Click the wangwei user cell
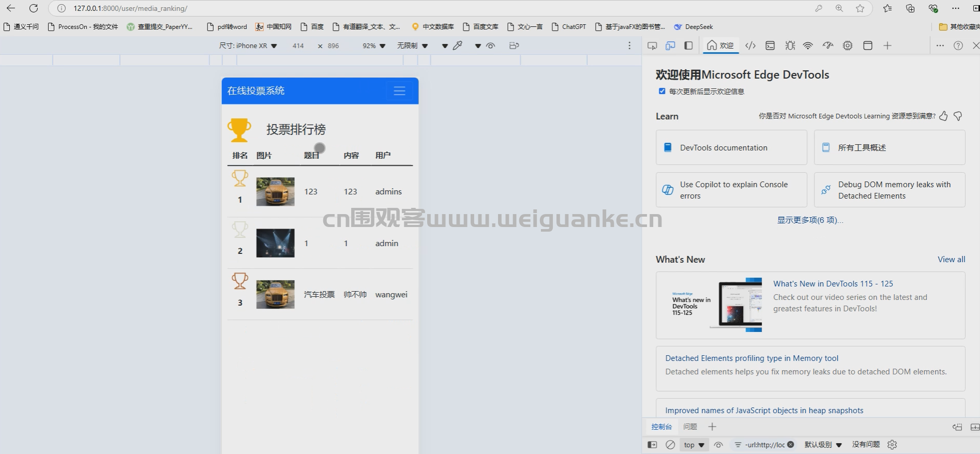Viewport: 980px width, 454px height. coord(391,294)
